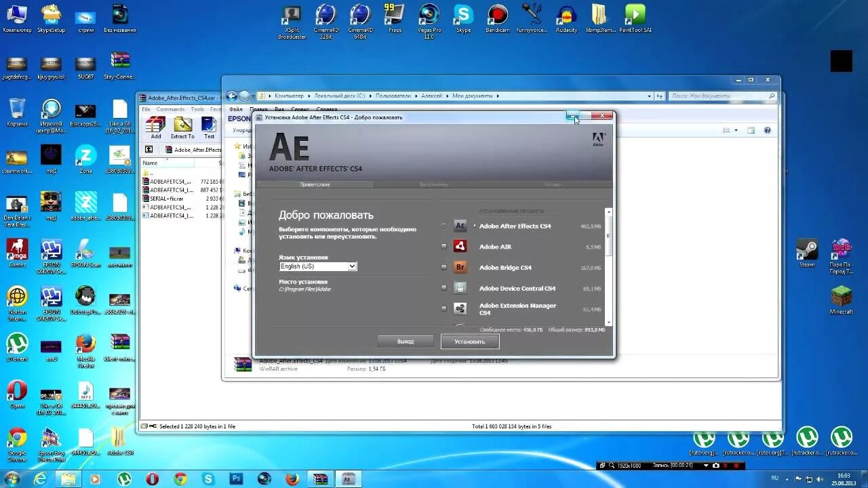The image size is (868, 488).
Task: Go up one folder in WinRAR
Action: [149, 150]
